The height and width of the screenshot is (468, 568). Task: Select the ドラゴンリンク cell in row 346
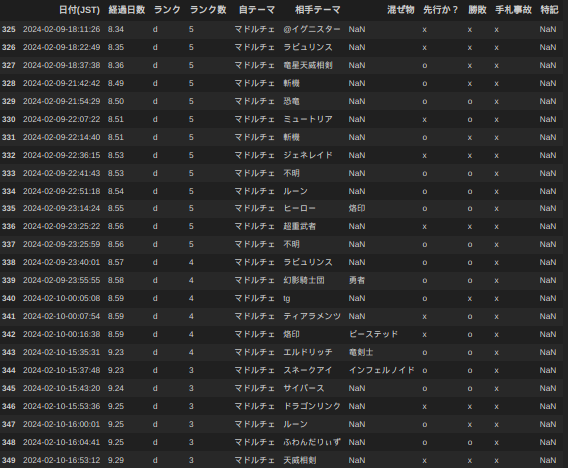click(312, 406)
